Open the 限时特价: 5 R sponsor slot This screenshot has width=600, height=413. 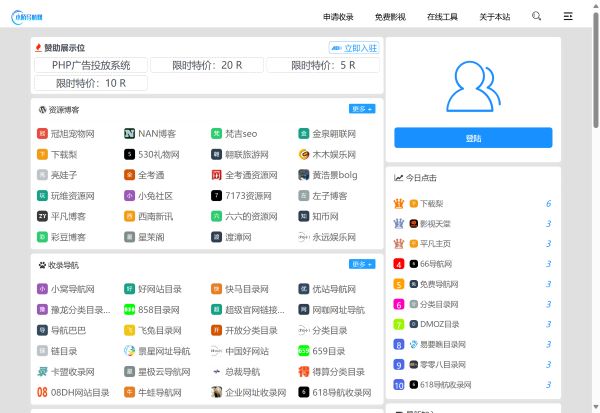323,65
